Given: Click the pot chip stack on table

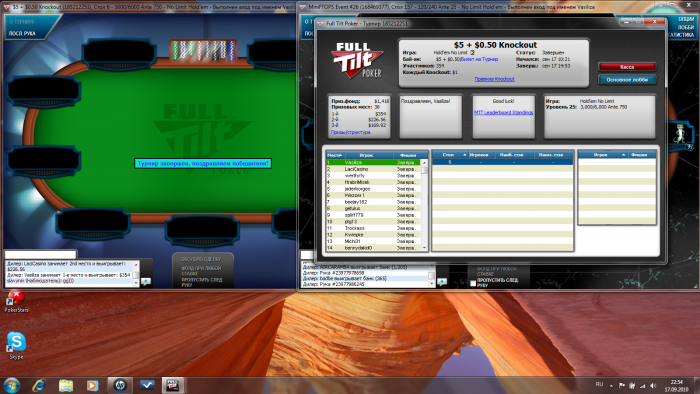Looking at the screenshot, I should tap(203, 50).
